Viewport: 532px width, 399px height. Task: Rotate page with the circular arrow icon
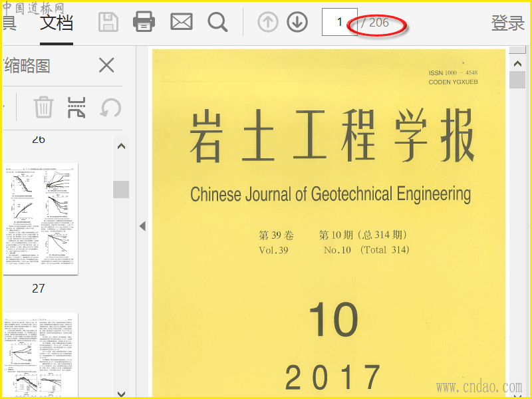click(111, 108)
